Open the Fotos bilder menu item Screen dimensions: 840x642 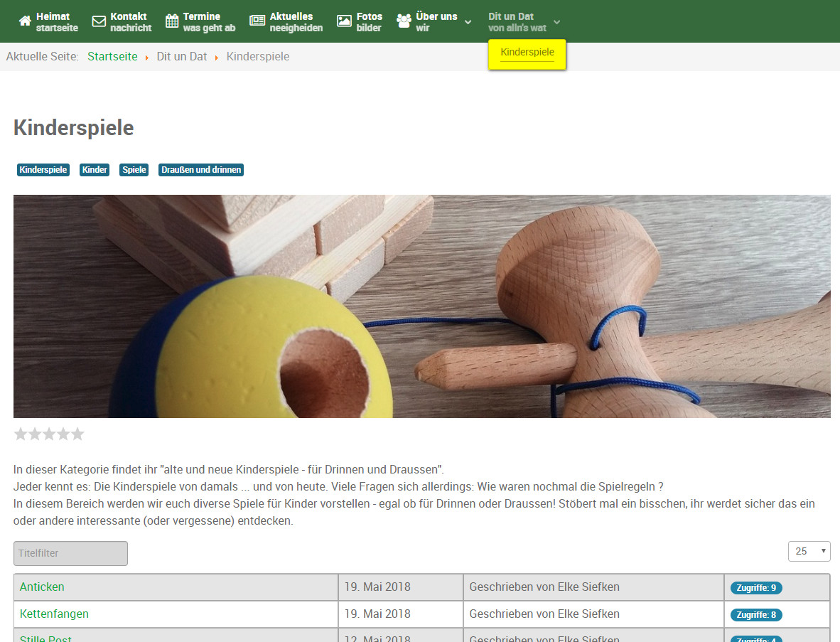point(360,22)
